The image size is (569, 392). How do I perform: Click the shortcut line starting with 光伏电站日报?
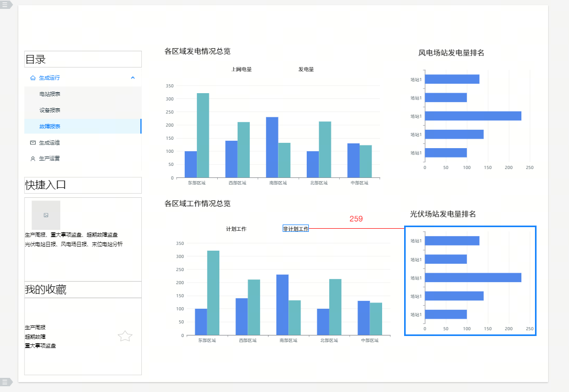[74, 244]
